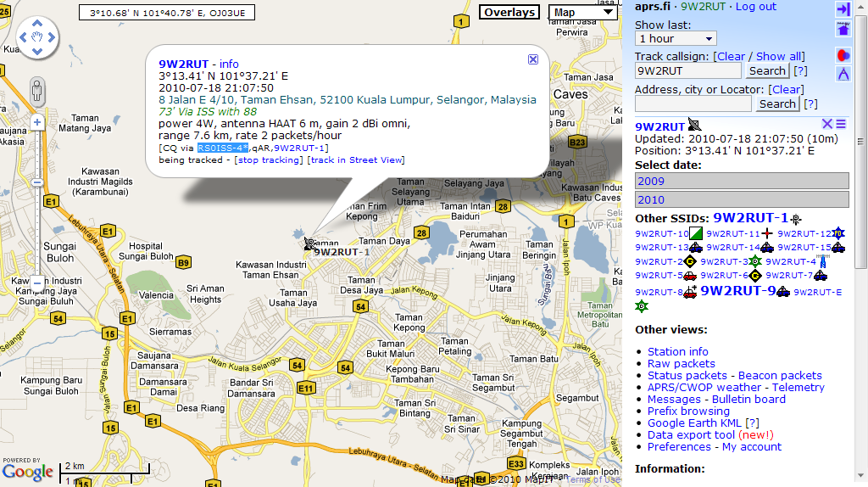Image resolution: width=868 pixels, height=487 pixels.
Task: Click the RS0ISS-4* path link
Action: tap(223, 148)
